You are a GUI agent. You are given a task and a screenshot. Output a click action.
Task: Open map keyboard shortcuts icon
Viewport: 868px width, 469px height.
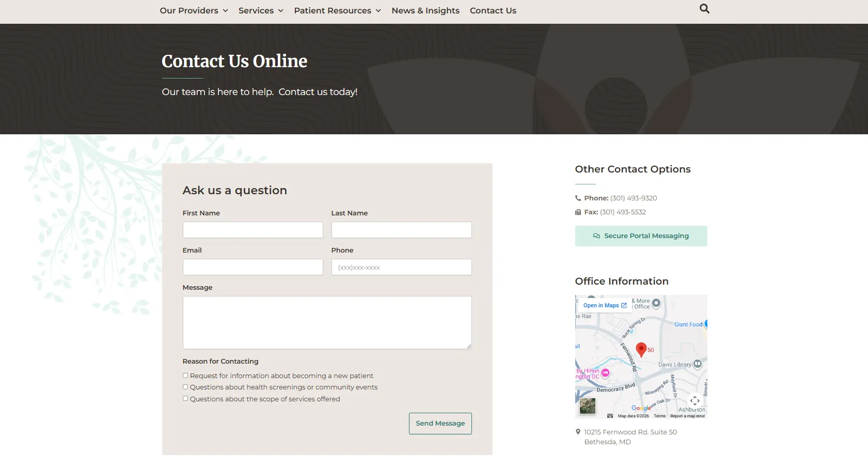(610, 416)
